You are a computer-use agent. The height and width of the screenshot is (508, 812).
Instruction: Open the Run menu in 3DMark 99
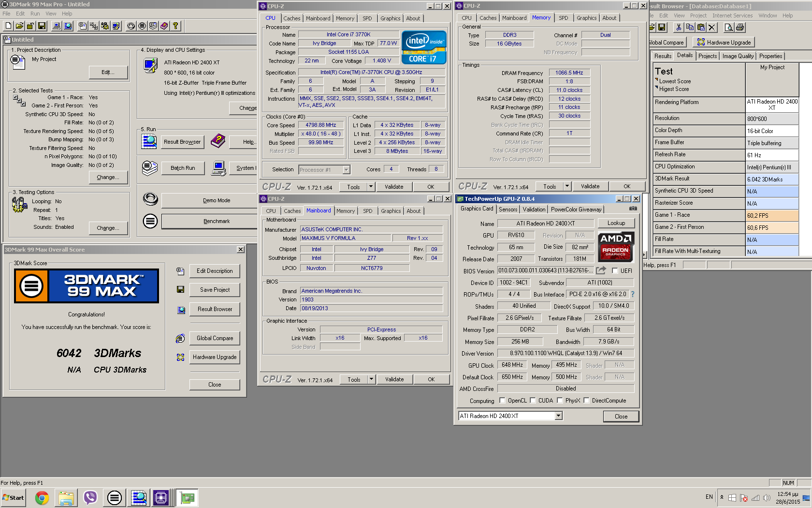pos(35,14)
